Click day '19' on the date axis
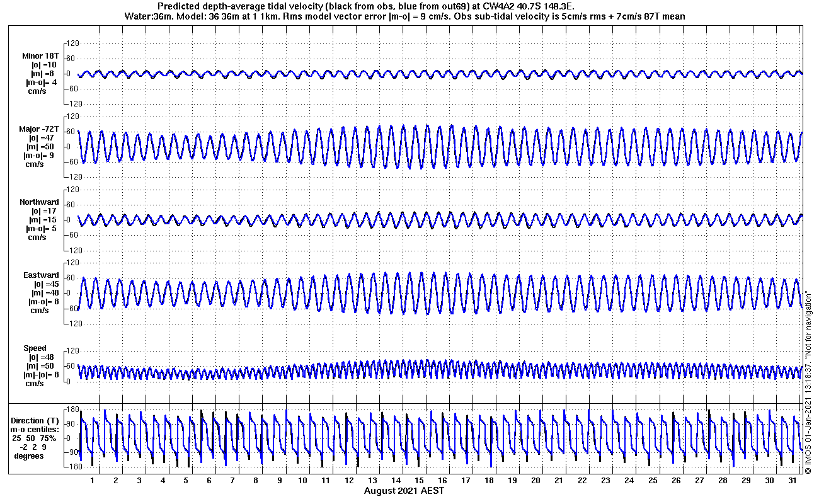 point(512,481)
